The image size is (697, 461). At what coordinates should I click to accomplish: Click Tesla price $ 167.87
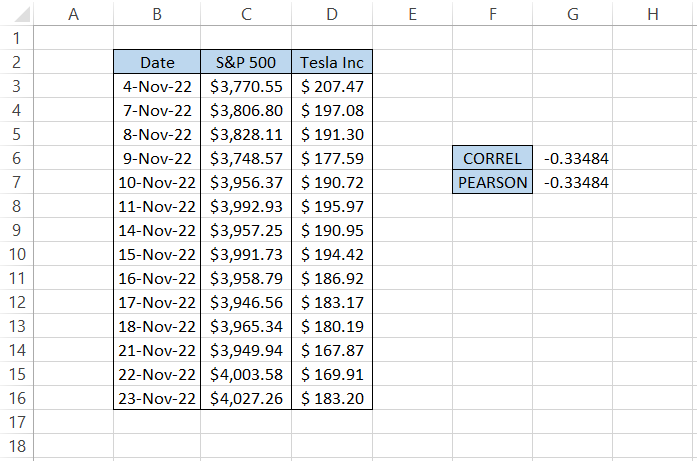332,350
